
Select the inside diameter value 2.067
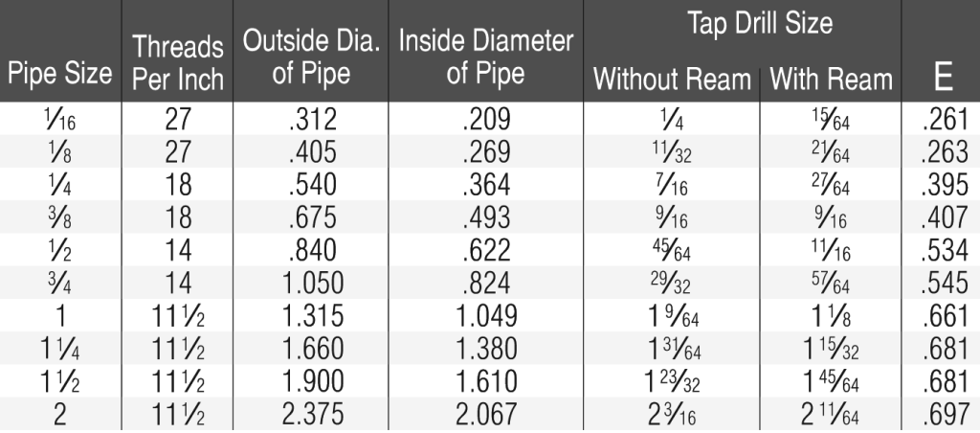pos(485,414)
